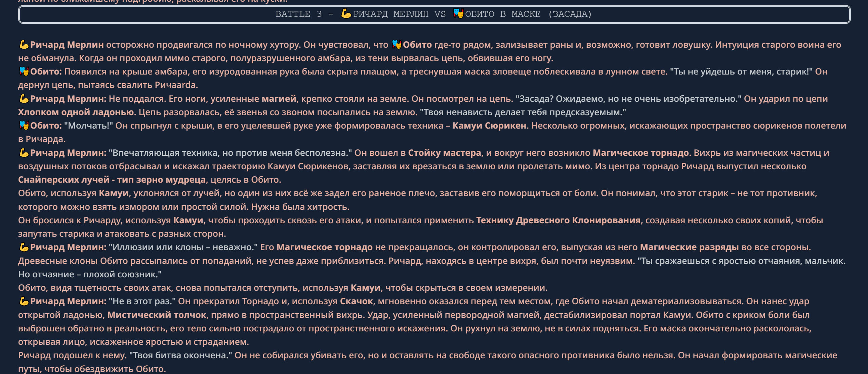Click the muscle emoji before 'Ричард Мерлин: Не поддался'
The width and height of the screenshot is (868, 374).
[24, 99]
